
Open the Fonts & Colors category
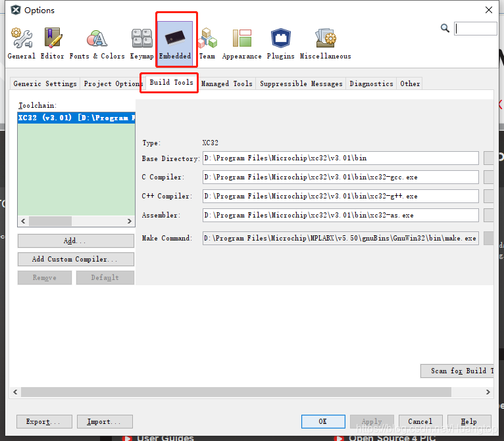97,43
